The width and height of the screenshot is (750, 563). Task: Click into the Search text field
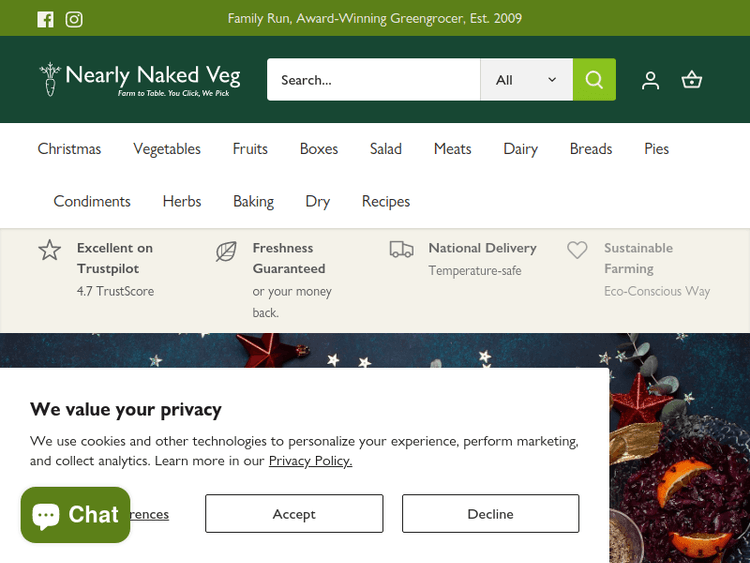pyautogui.click(x=373, y=80)
